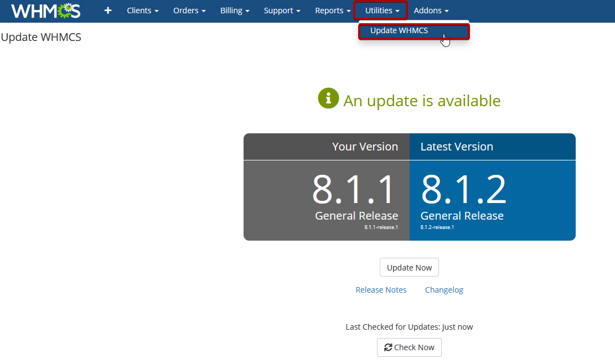Image resolution: width=615 pixels, height=364 pixels.
Task: Click the 8.1.1 version number
Action: [353, 189]
